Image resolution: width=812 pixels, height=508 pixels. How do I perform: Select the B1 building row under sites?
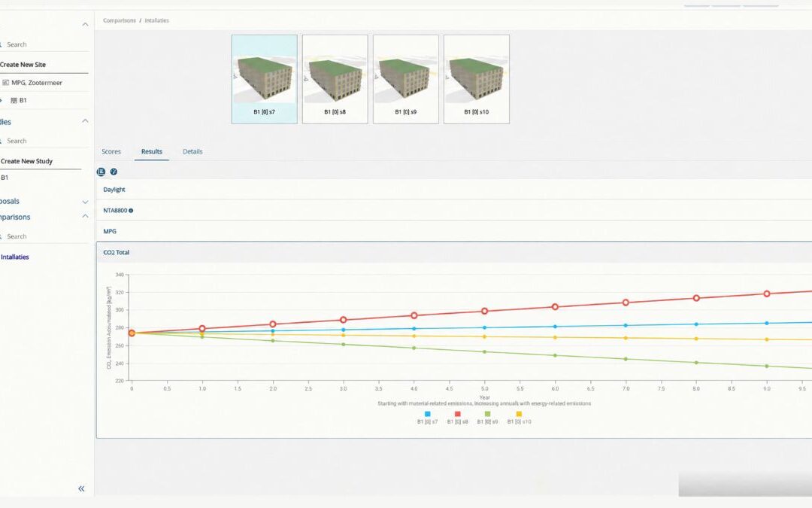(x=23, y=101)
